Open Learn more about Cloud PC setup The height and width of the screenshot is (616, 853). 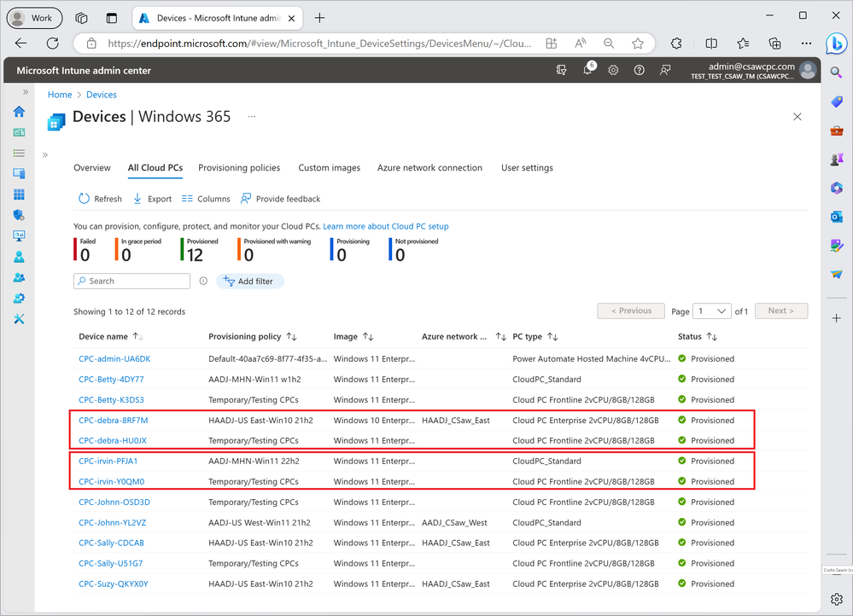(386, 226)
